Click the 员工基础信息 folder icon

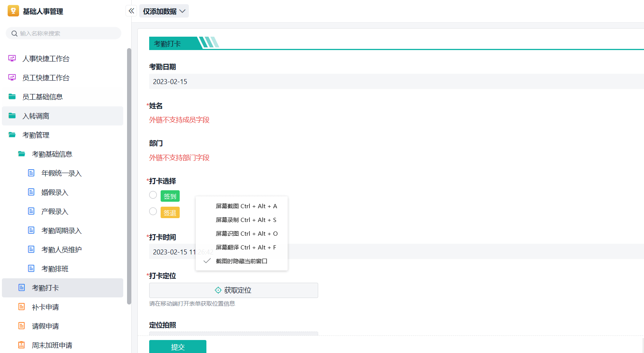[12, 96]
